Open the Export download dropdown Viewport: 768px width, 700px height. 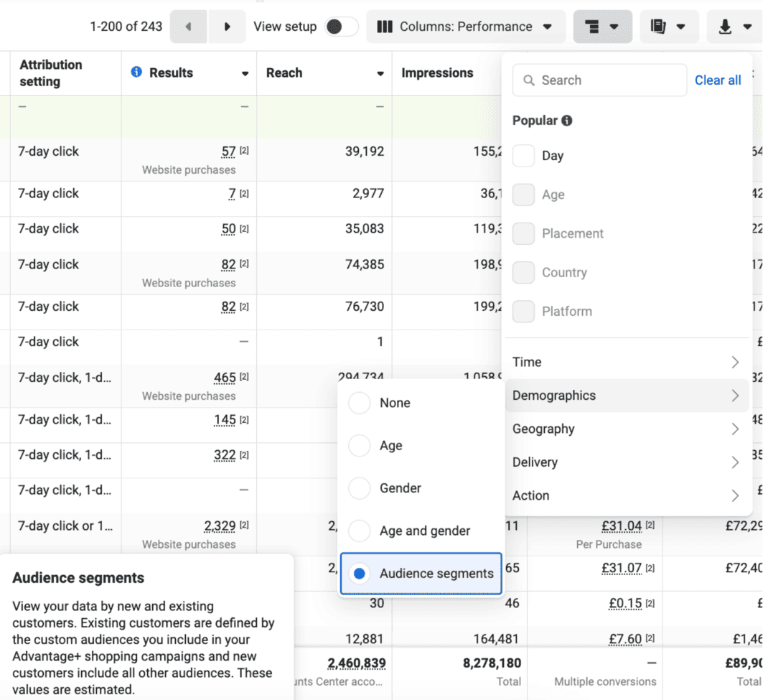tap(734, 27)
